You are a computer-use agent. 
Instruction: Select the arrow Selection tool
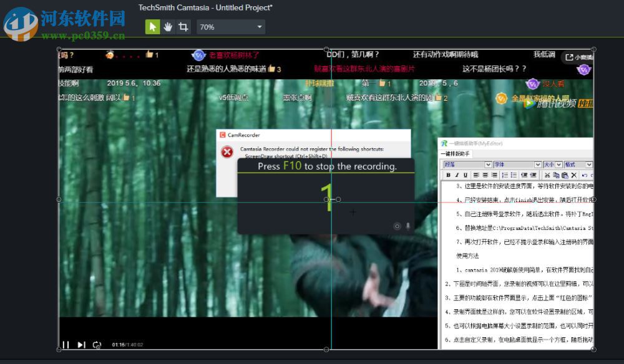click(153, 27)
